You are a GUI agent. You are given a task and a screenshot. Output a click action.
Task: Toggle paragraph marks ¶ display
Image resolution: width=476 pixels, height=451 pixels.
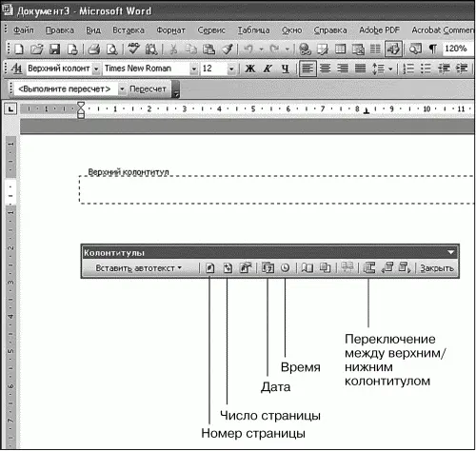click(432, 49)
